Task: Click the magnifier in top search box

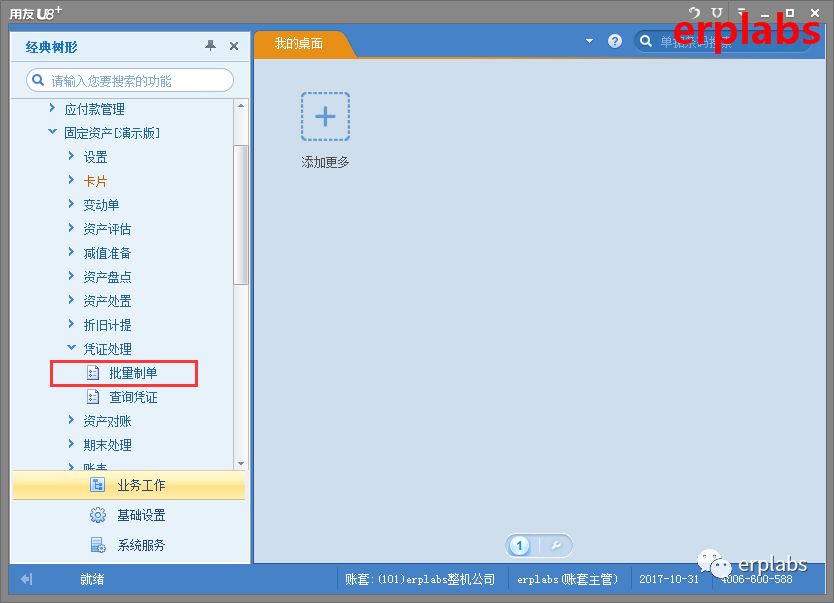Action: (x=646, y=41)
